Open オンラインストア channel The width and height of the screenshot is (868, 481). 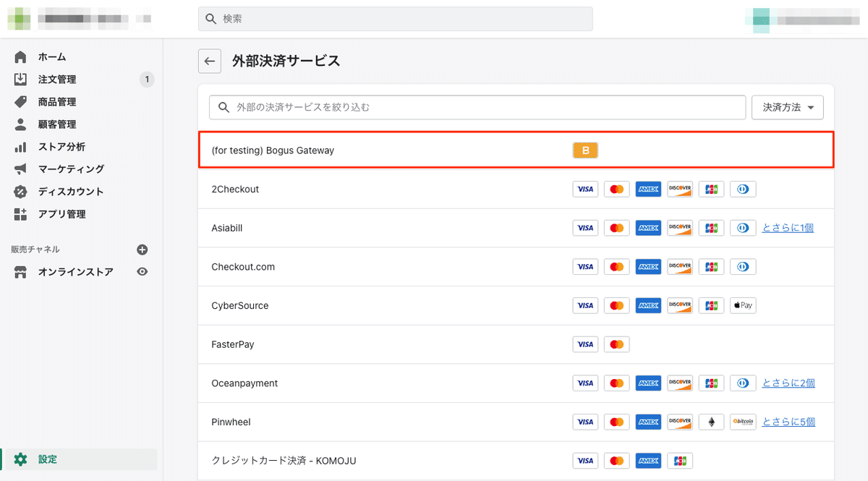pyautogui.click(x=75, y=272)
